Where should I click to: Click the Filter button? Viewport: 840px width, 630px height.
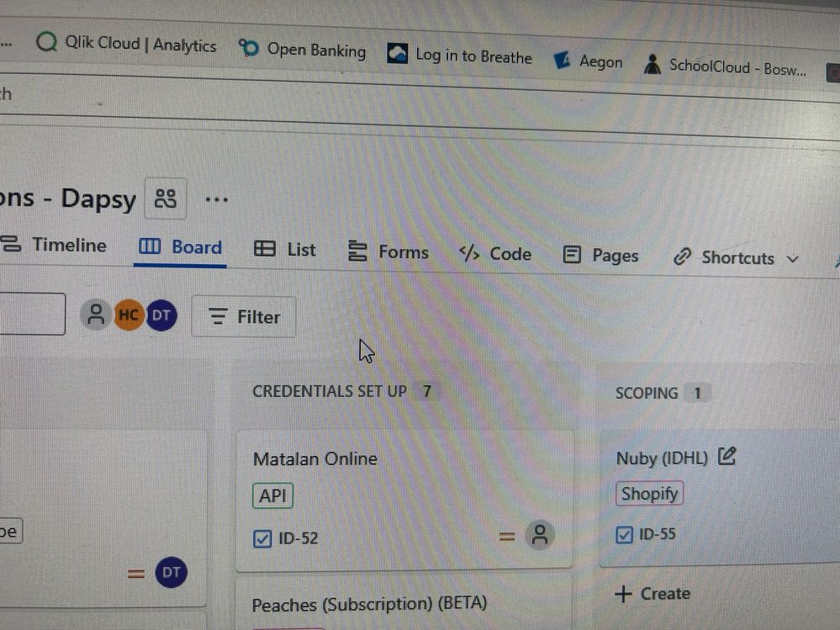pos(244,317)
